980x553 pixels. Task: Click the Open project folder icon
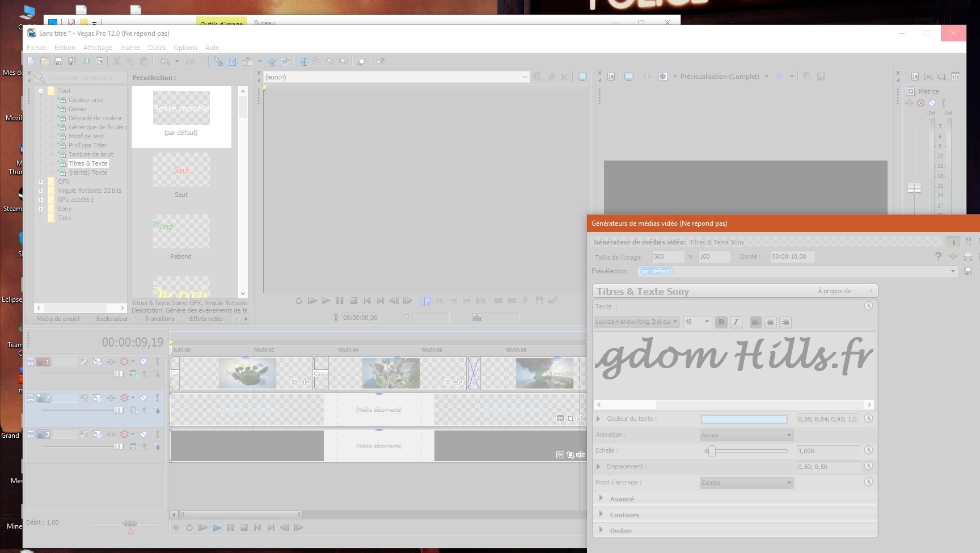[x=44, y=61]
